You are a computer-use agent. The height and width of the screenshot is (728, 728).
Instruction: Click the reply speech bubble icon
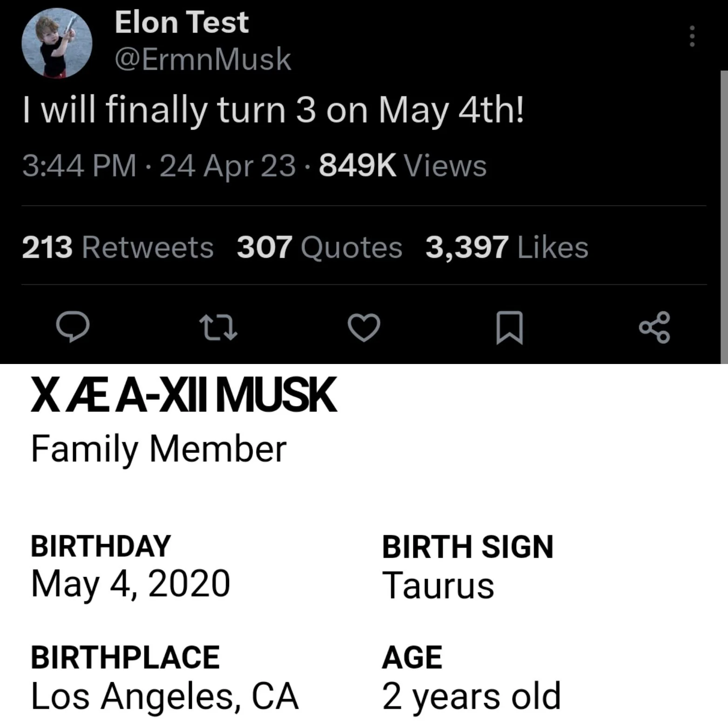pos(73,327)
